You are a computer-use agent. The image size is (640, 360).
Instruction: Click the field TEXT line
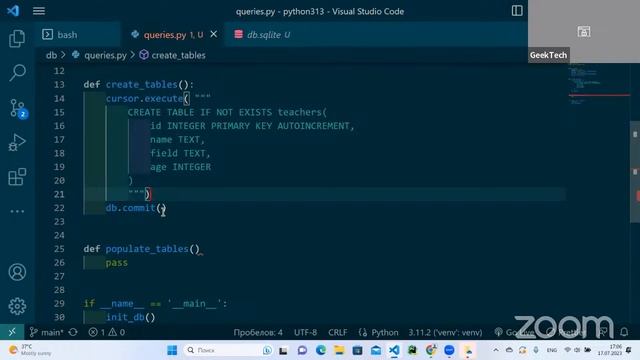tap(180, 153)
